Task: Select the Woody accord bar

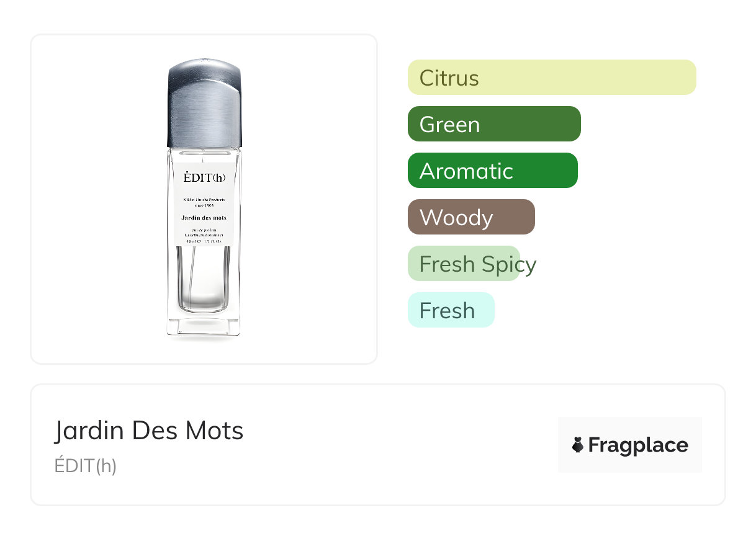Action: [470, 217]
